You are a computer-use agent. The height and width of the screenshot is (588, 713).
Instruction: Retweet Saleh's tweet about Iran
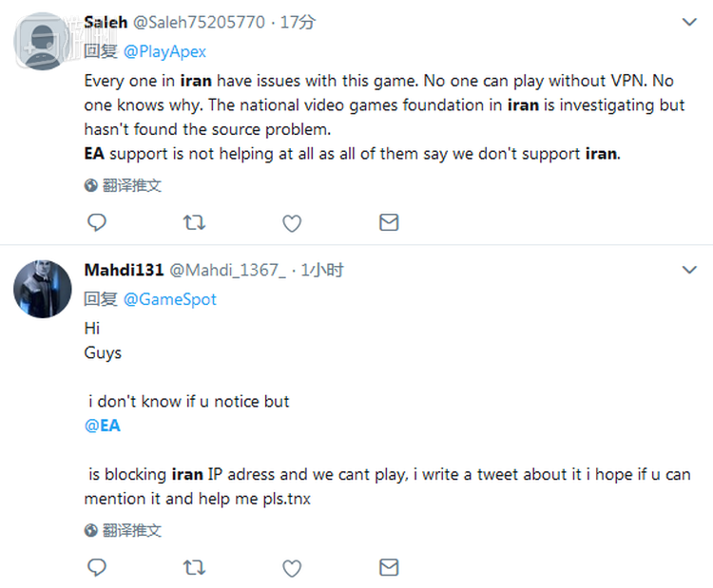[194, 223]
